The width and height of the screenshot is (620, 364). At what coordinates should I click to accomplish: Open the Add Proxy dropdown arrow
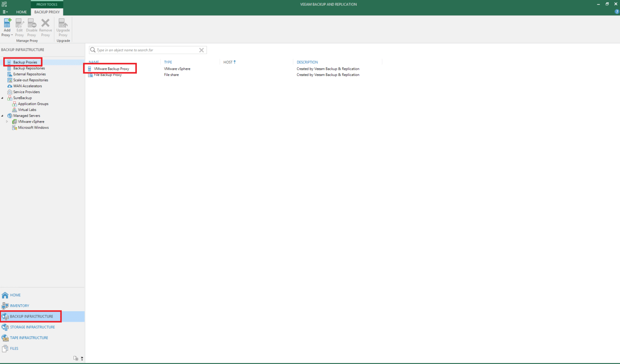point(12,35)
